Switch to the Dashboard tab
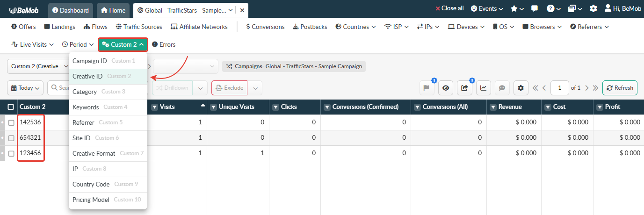 (71, 10)
